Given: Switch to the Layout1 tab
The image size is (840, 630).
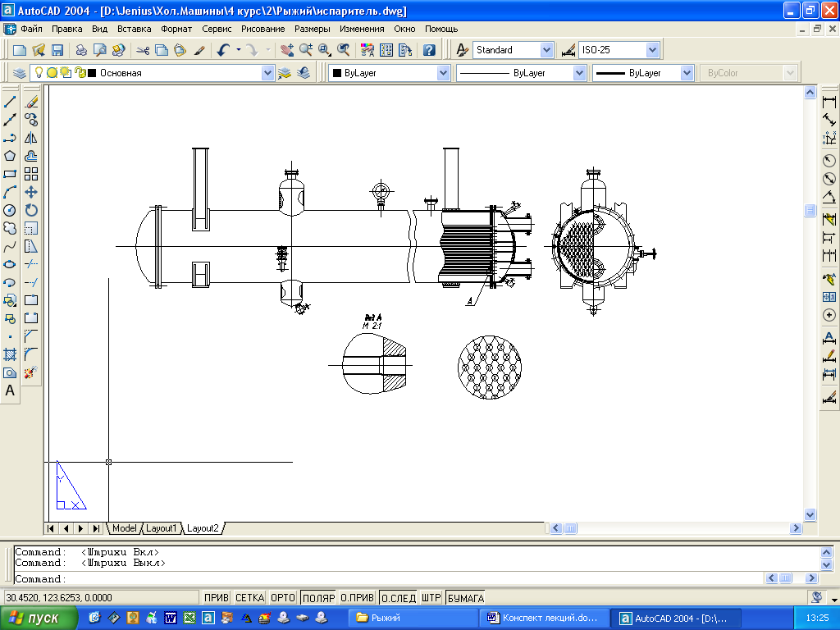Looking at the screenshot, I should pyautogui.click(x=161, y=528).
